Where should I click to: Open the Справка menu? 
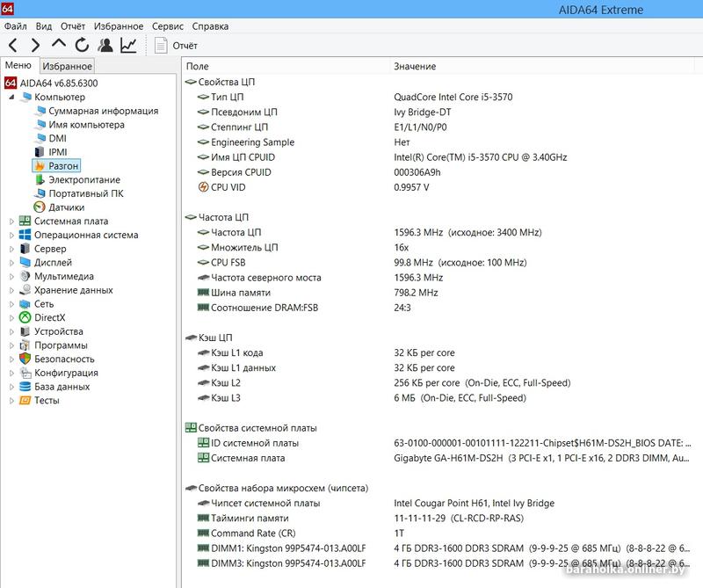pos(210,26)
